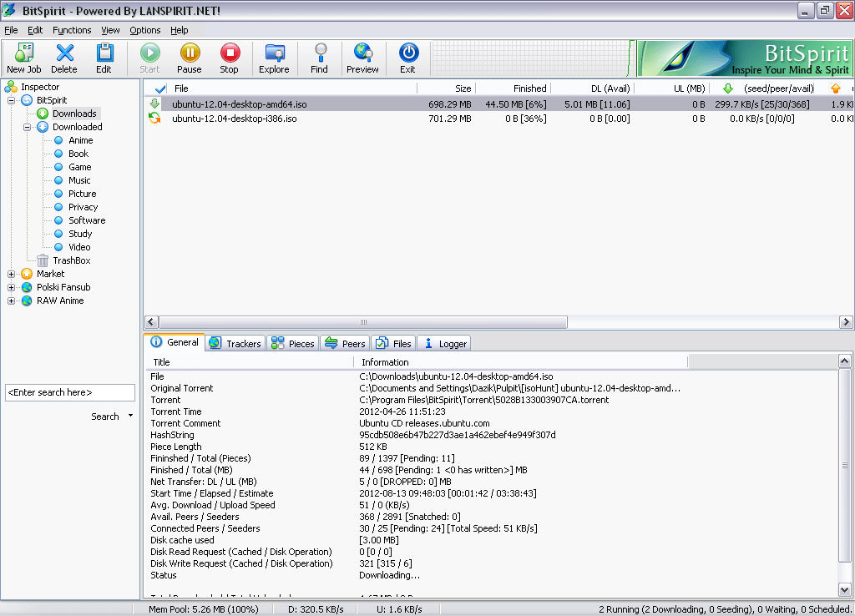
Task: Click the checkmark column header icon
Action: click(x=160, y=88)
